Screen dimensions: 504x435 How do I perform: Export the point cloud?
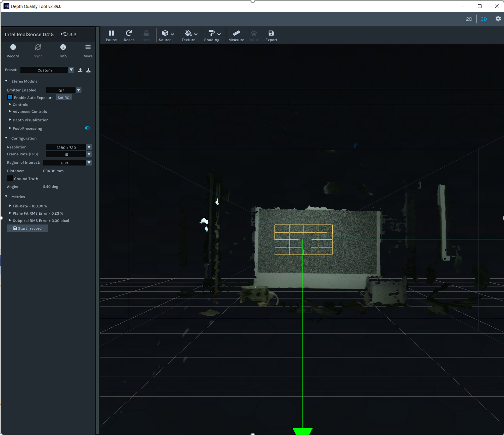point(271,35)
